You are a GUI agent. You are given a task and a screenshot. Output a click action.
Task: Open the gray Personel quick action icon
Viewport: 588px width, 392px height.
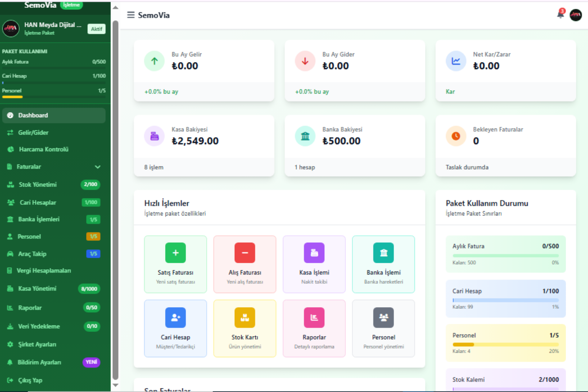pos(383,318)
